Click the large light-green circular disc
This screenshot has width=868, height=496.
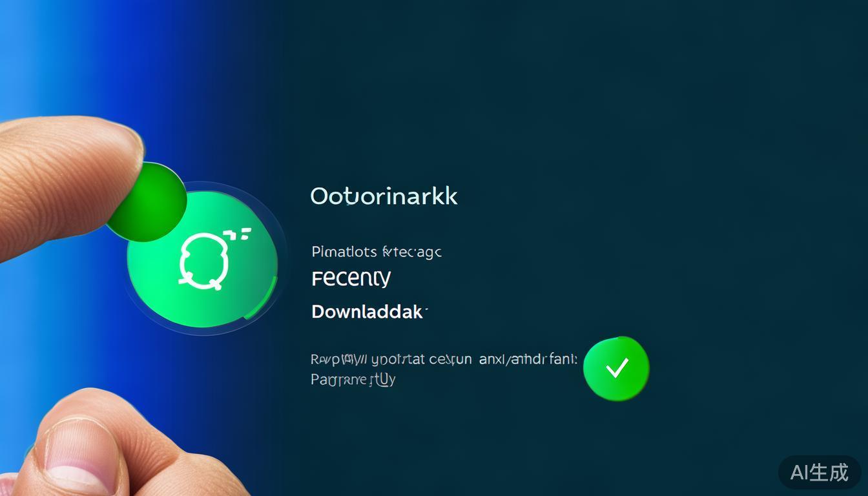[x=203, y=260]
